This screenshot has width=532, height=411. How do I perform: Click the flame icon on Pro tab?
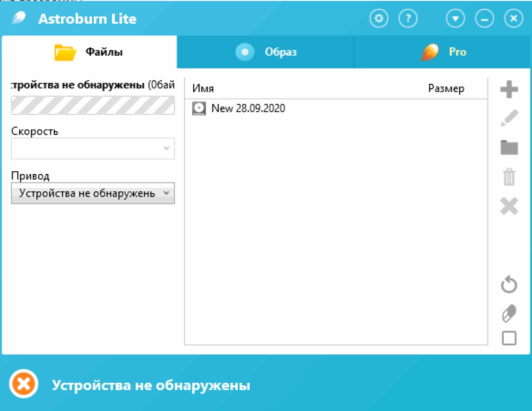[429, 52]
